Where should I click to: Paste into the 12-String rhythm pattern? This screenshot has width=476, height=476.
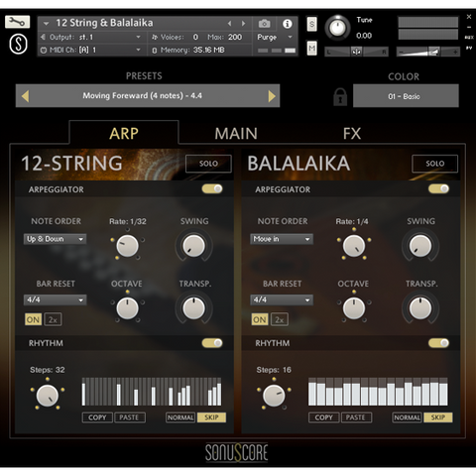point(129,417)
